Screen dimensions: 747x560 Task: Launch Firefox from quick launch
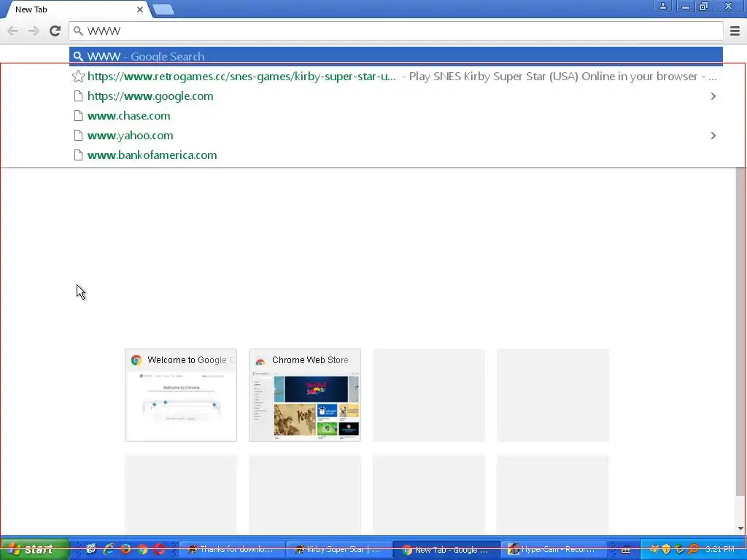click(x=125, y=549)
